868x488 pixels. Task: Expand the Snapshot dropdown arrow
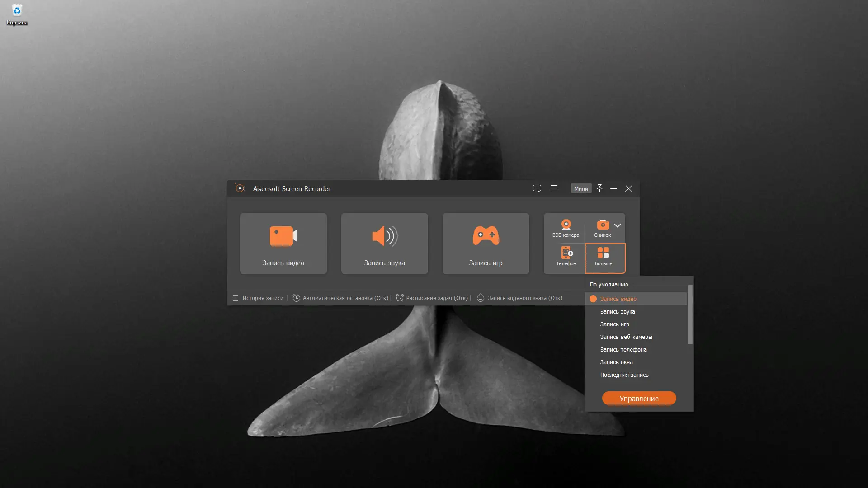(618, 225)
